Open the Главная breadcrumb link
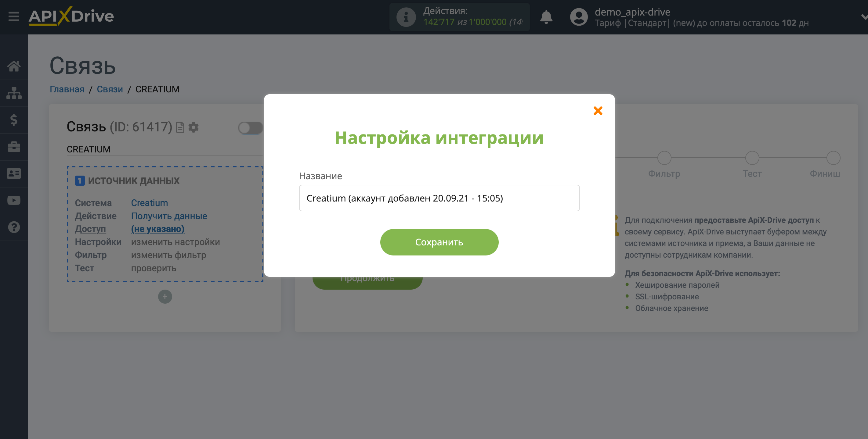This screenshot has width=868, height=439. 67,89
